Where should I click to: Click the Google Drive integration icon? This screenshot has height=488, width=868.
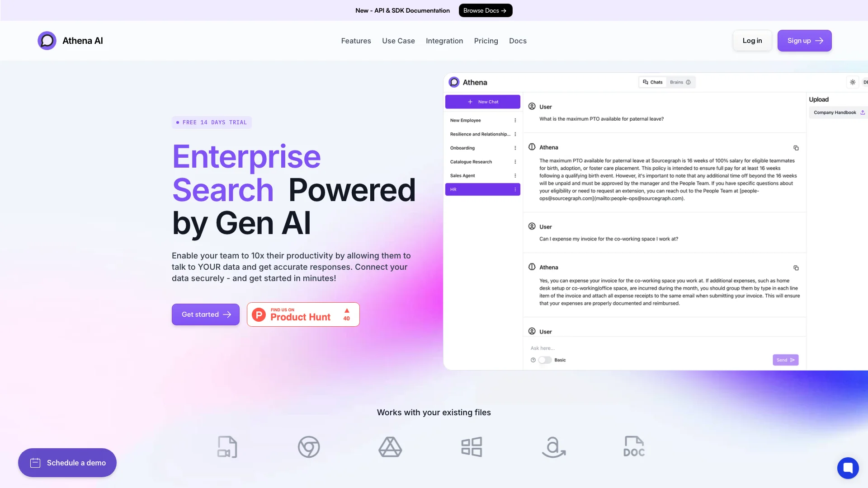[391, 446]
